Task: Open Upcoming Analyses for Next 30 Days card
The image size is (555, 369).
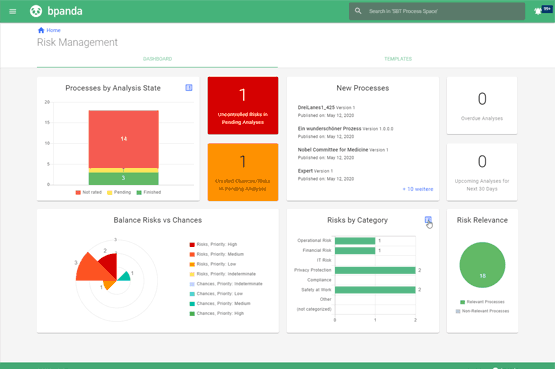Action: click(x=482, y=172)
